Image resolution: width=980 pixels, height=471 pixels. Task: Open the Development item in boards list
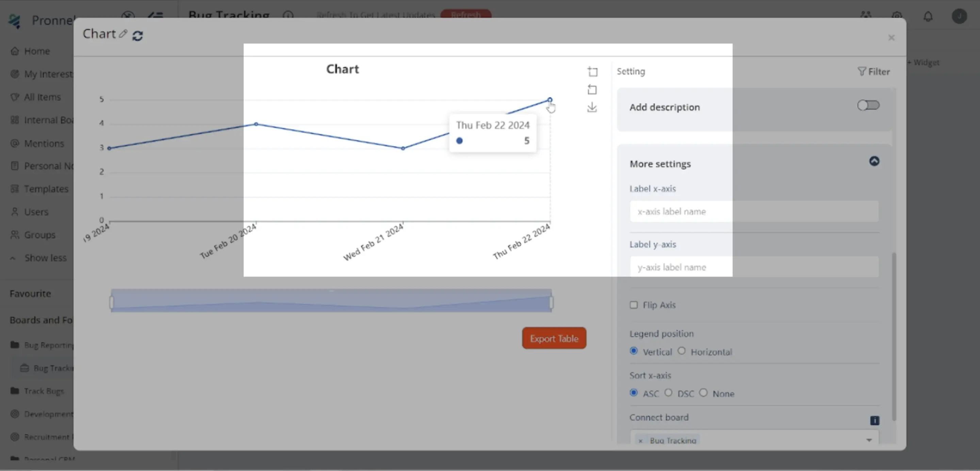pyautogui.click(x=48, y=413)
